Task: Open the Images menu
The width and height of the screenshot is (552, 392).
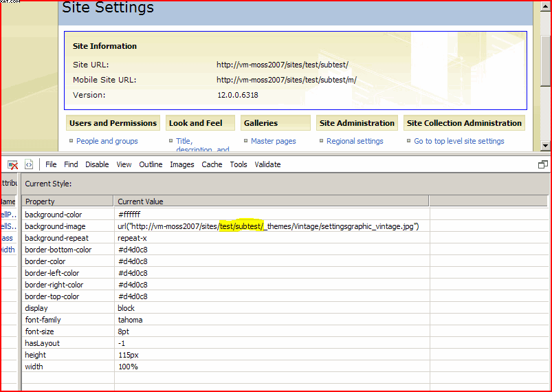Action: [182, 164]
